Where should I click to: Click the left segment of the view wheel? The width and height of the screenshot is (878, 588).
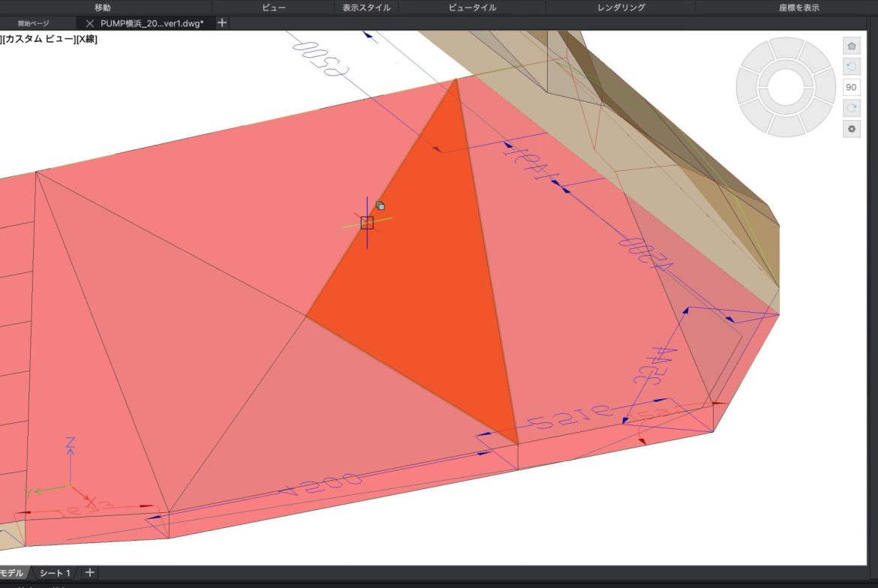tap(745, 88)
